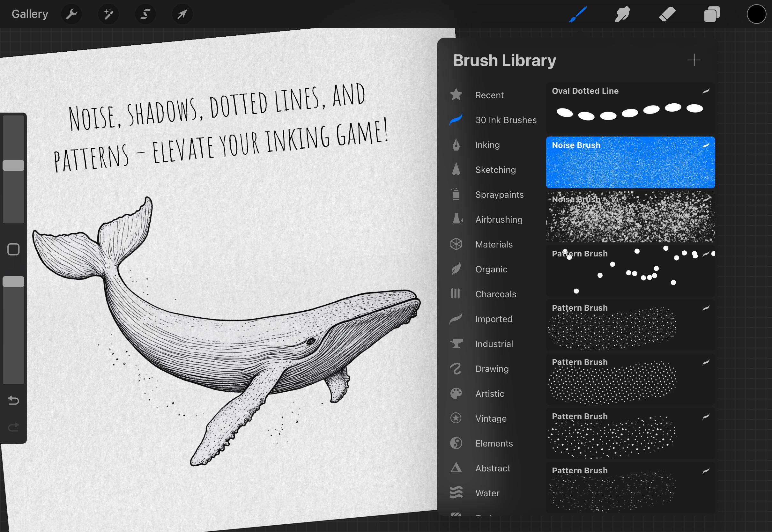Add a new brush with plus icon
Screen dimensions: 772x532
click(x=694, y=60)
